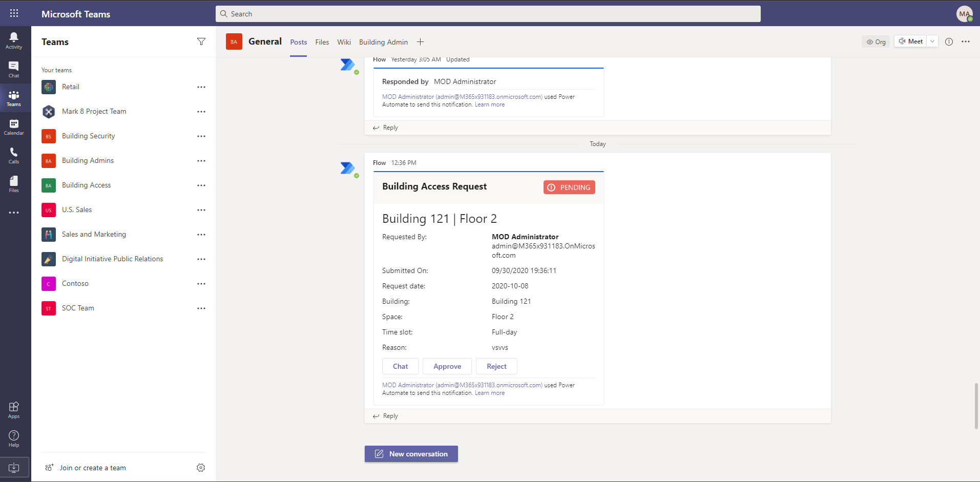Click the PENDING status badge
The image size is (980, 482).
(569, 187)
